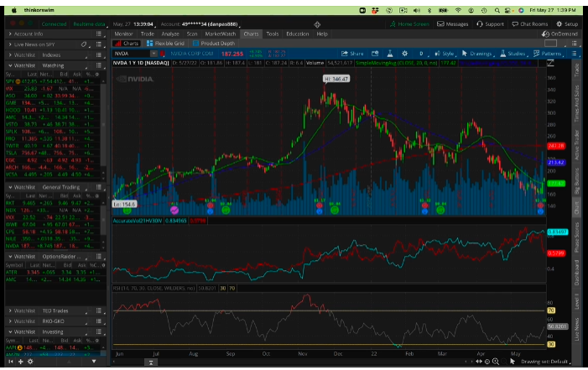The width and height of the screenshot is (588, 370).
Task: Open the Patterns menu
Action: point(548,54)
